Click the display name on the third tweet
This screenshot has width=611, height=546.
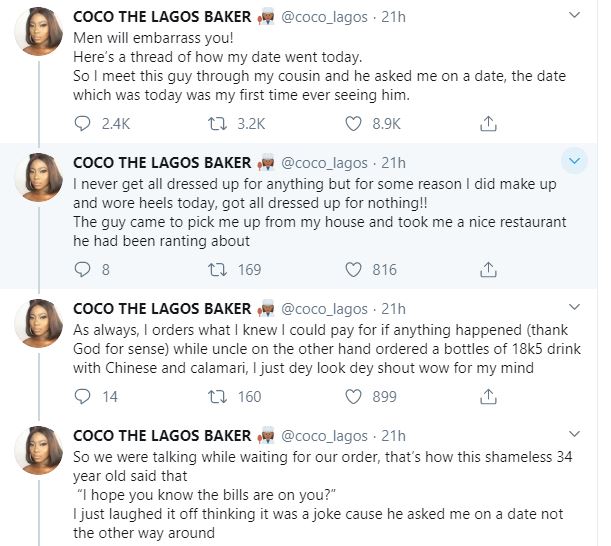[163, 309]
